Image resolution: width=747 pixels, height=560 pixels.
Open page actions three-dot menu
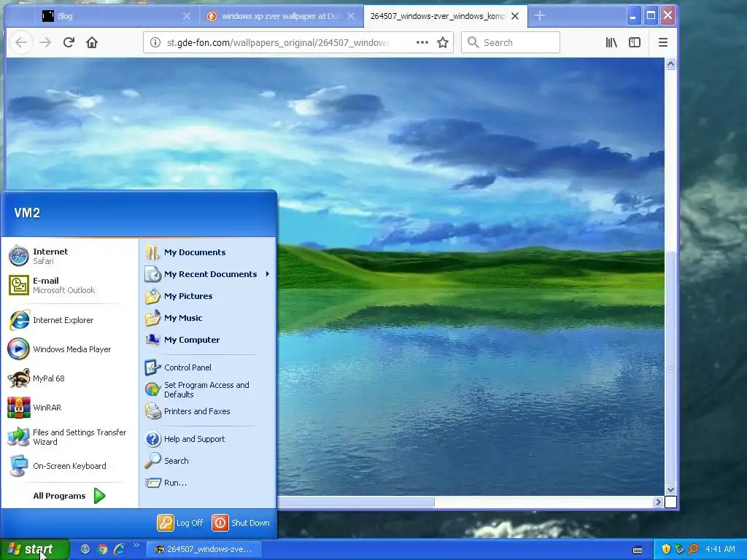(x=422, y=42)
